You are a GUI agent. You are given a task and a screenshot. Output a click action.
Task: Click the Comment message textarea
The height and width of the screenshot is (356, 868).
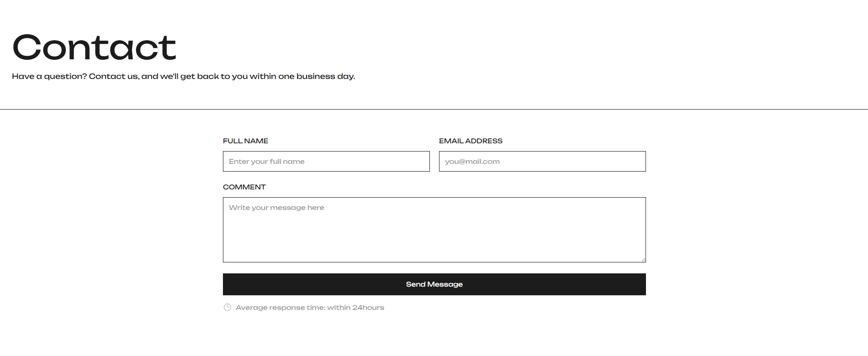tap(434, 230)
